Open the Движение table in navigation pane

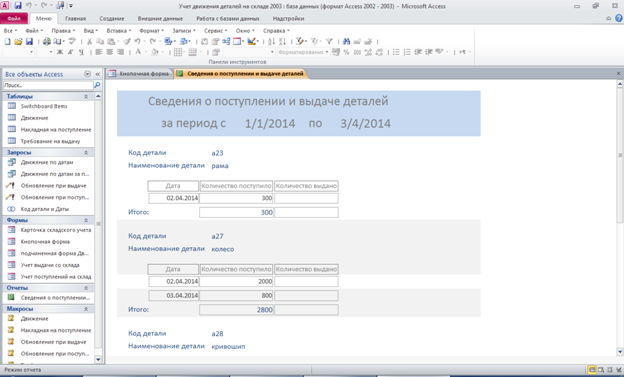tap(35, 118)
